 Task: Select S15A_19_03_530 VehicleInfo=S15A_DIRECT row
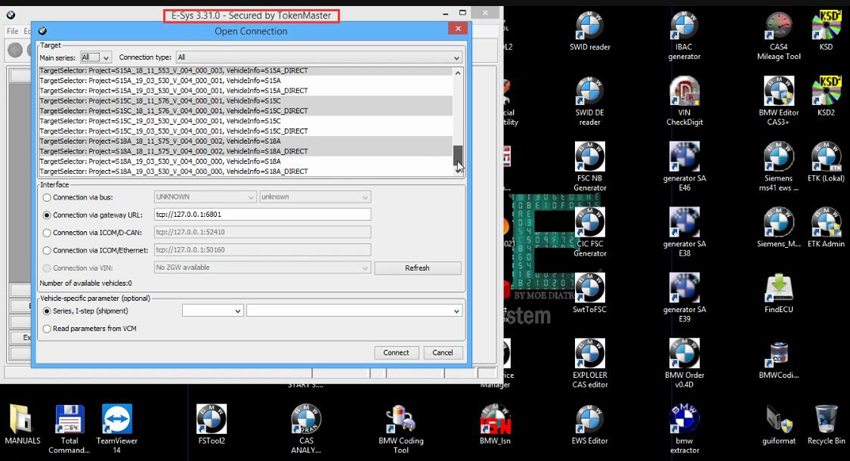click(245, 91)
